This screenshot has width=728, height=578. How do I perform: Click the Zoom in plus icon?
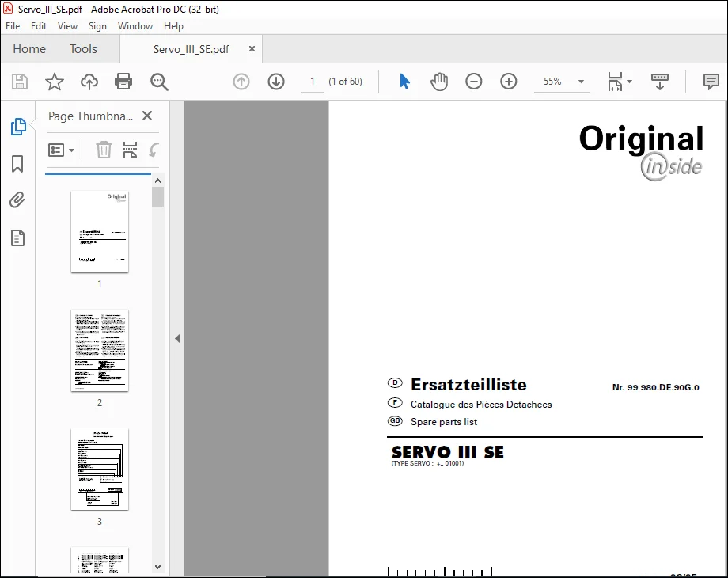tap(508, 82)
